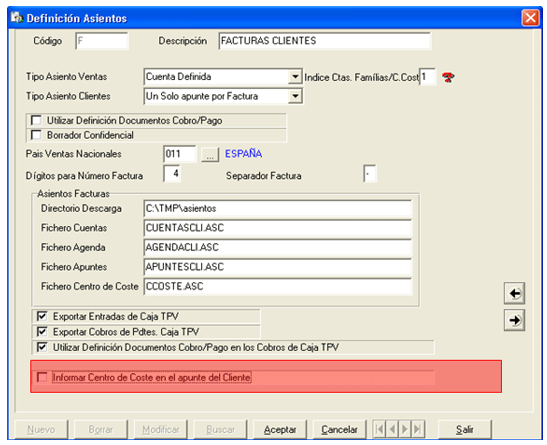Go to next record navigation icon

tap(405, 429)
